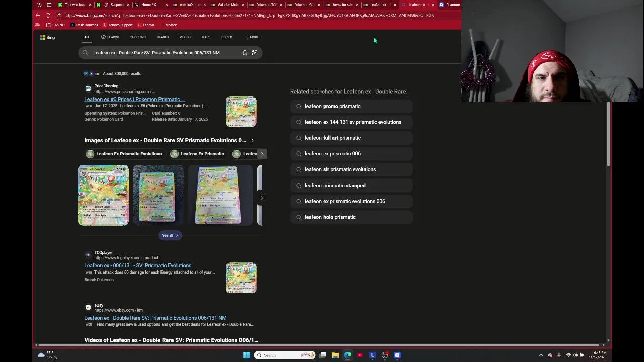Open Task View on the taskbar
The width and height of the screenshot is (644, 362).
(323, 355)
